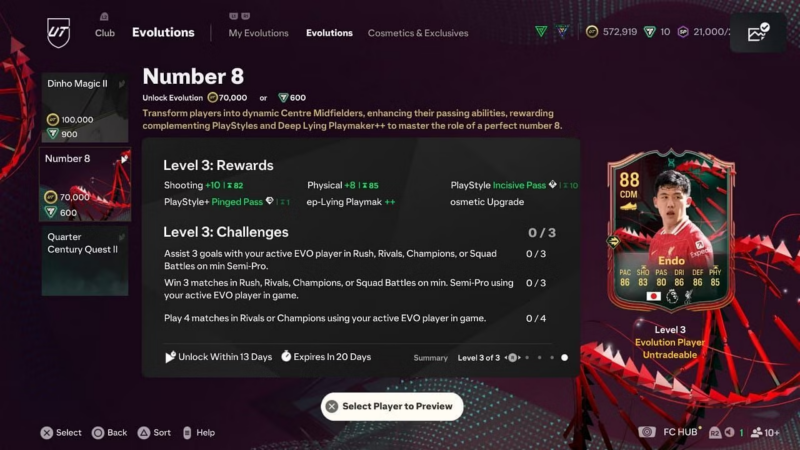
Task: Click the left arrow of the level stepper
Action: point(506,358)
